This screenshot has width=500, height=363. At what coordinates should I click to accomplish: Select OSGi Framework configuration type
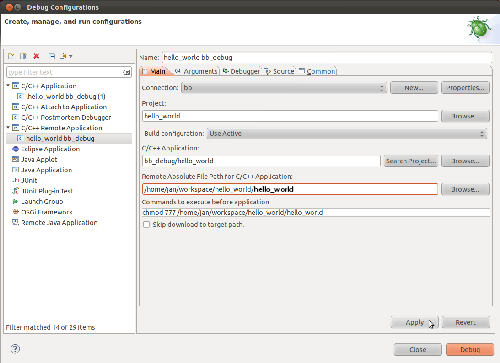(x=47, y=212)
